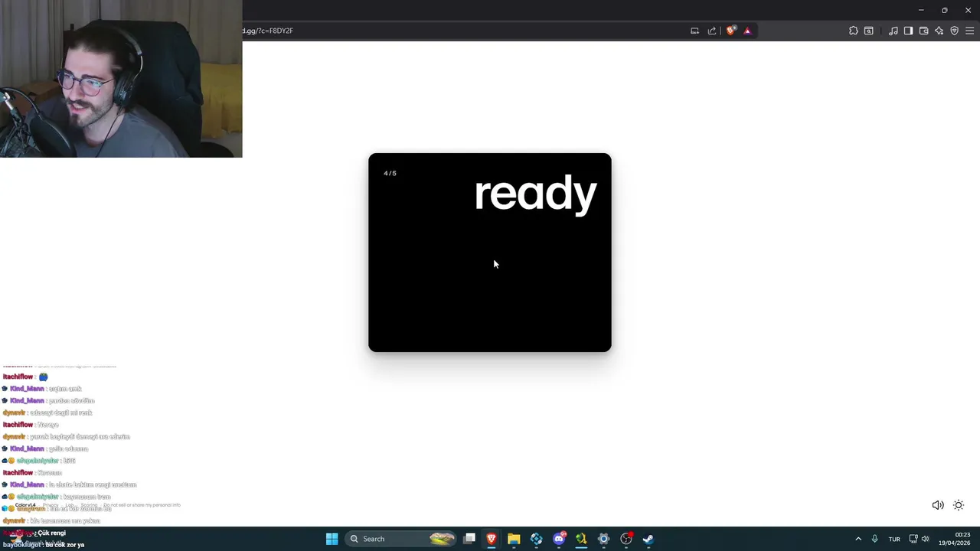Click the Brave VPN shield icon
The height and width of the screenshot is (551, 980).
coord(954,31)
